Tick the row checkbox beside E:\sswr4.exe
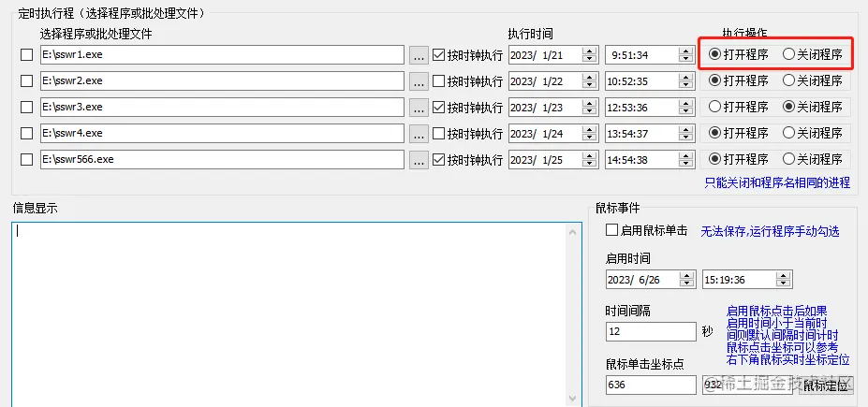868x407 pixels. point(26,133)
